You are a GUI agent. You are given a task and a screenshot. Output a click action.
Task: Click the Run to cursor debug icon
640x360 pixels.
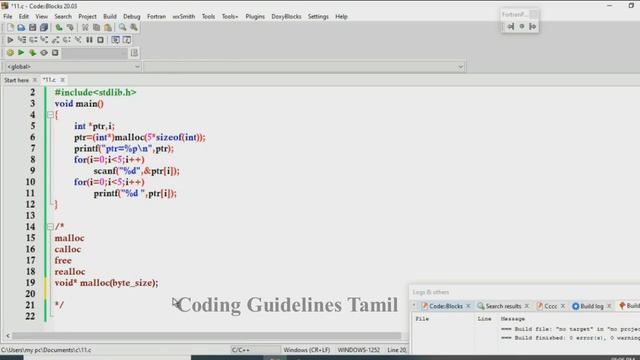(x=22, y=40)
